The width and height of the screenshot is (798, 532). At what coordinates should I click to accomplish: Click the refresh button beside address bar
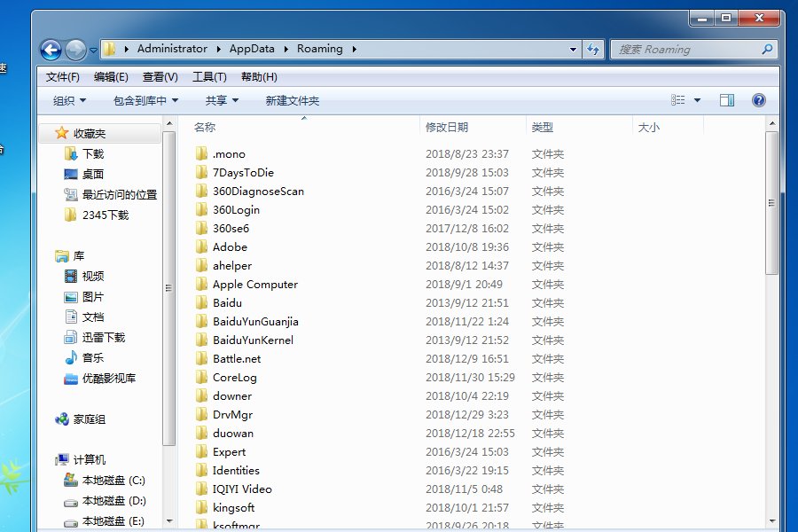(593, 50)
